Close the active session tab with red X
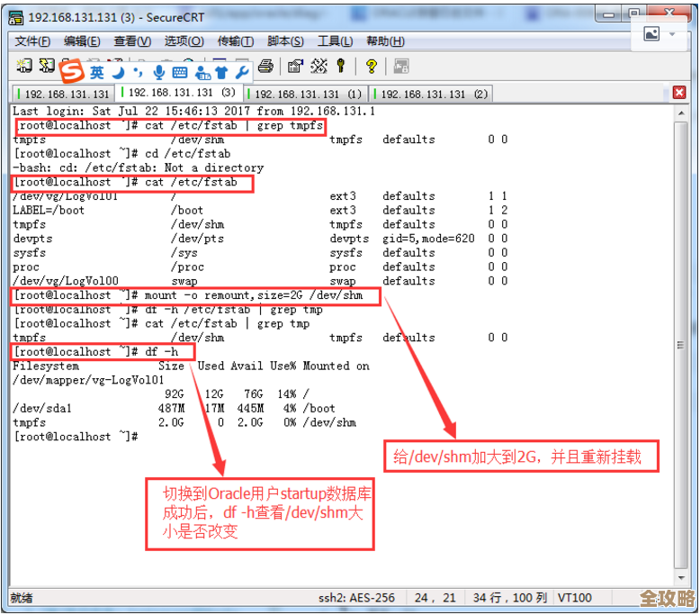700x615 pixels. coord(681,94)
